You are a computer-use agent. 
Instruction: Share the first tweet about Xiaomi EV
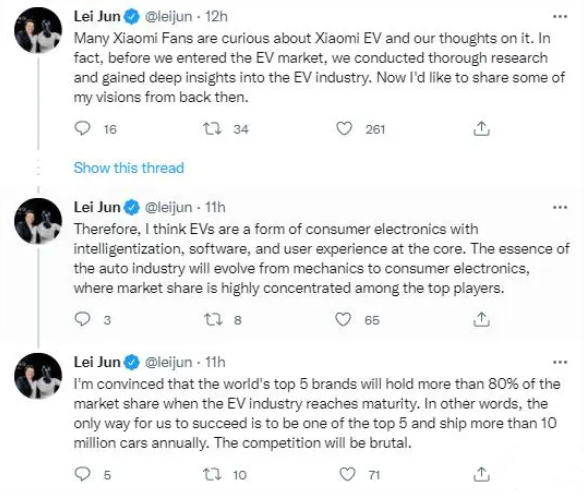click(481, 128)
